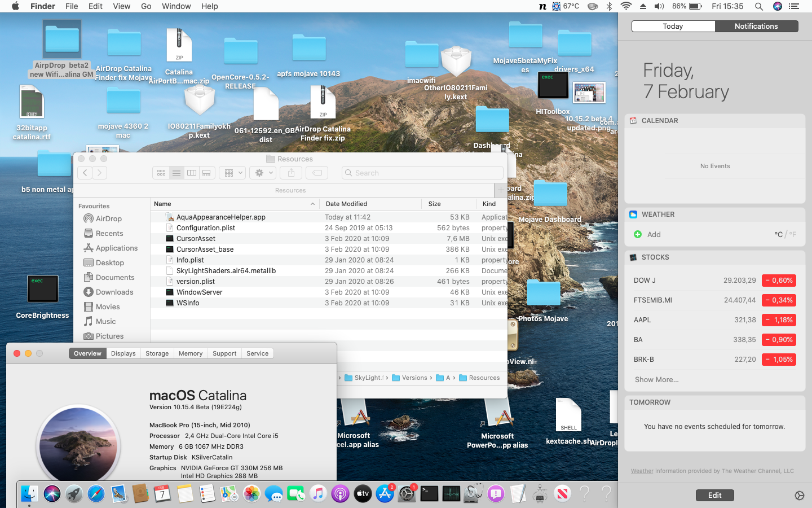This screenshot has height=508, width=812.
Task: Open System Preferences gear in Dock
Action: click(x=407, y=494)
